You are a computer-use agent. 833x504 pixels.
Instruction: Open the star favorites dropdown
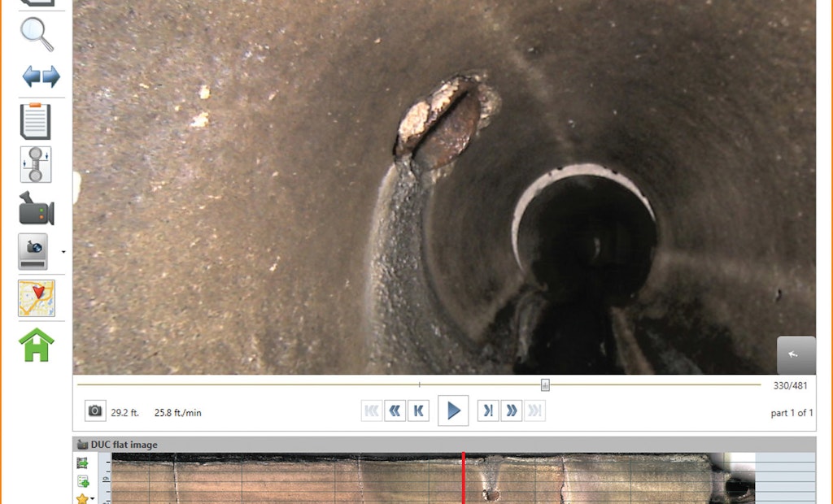pyautogui.click(x=85, y=497)
